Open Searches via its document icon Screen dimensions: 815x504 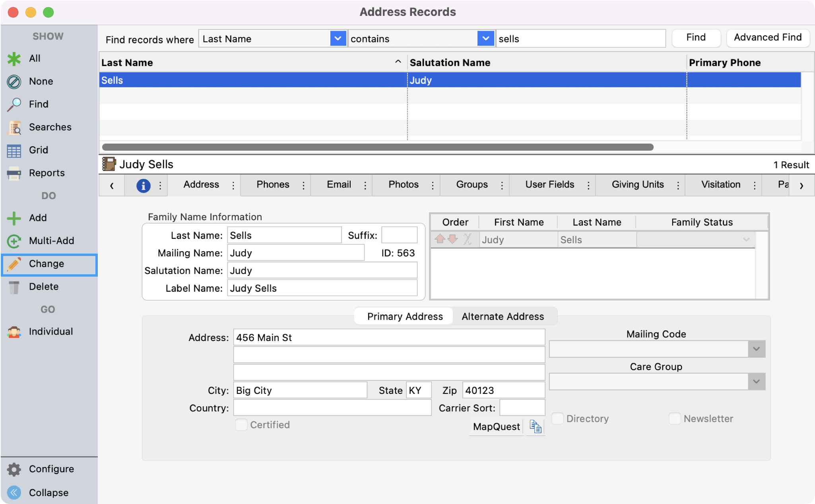[x=15, y=128]
